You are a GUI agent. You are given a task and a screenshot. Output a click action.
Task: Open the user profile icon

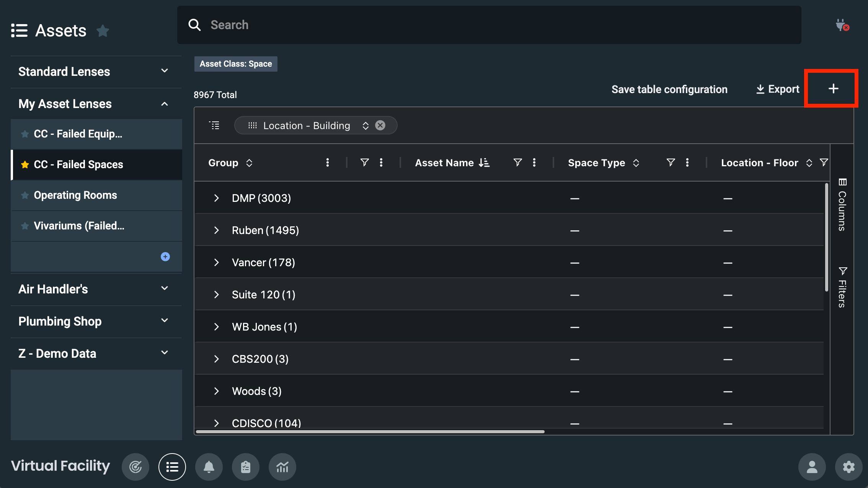812,467
